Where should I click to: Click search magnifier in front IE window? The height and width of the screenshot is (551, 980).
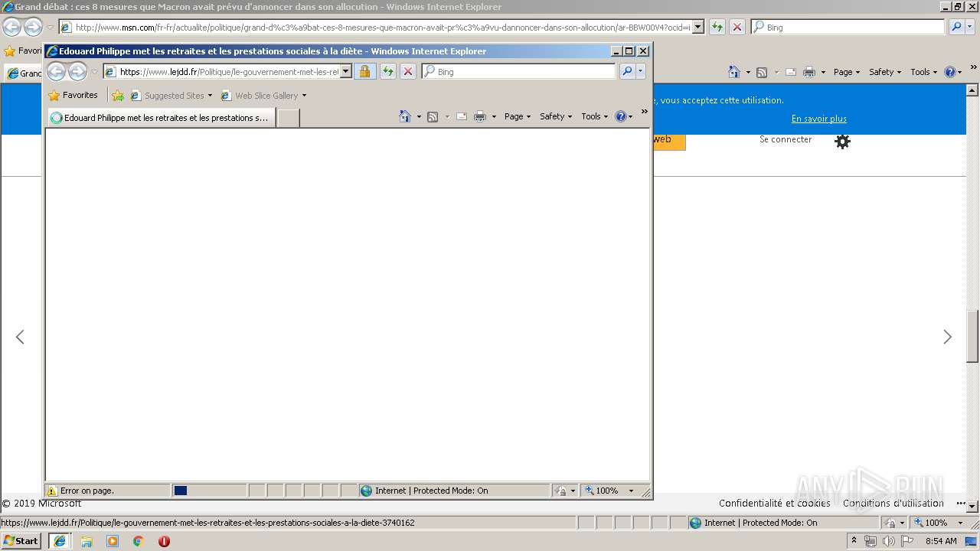[x=627, y=71]
